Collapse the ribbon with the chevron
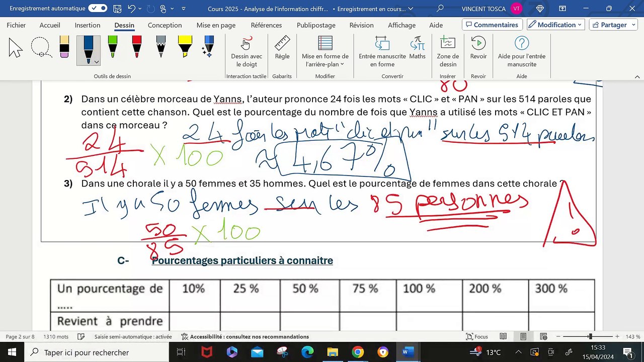 (637, 76)
